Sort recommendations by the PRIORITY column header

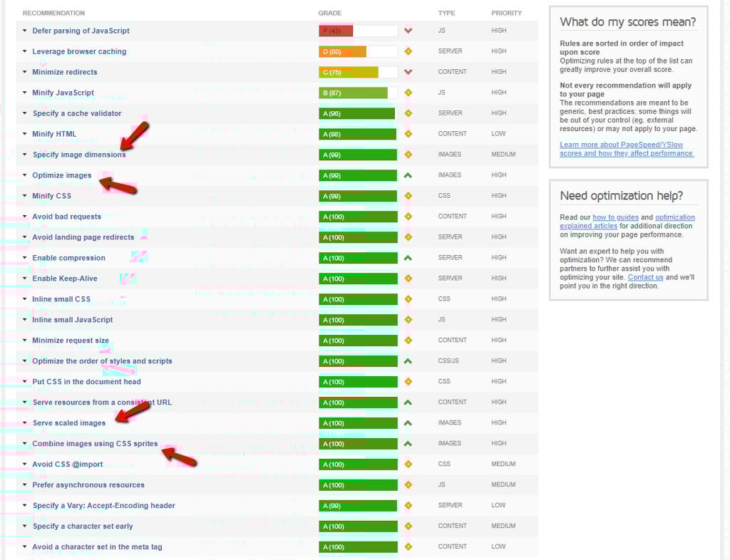(507, 13)
